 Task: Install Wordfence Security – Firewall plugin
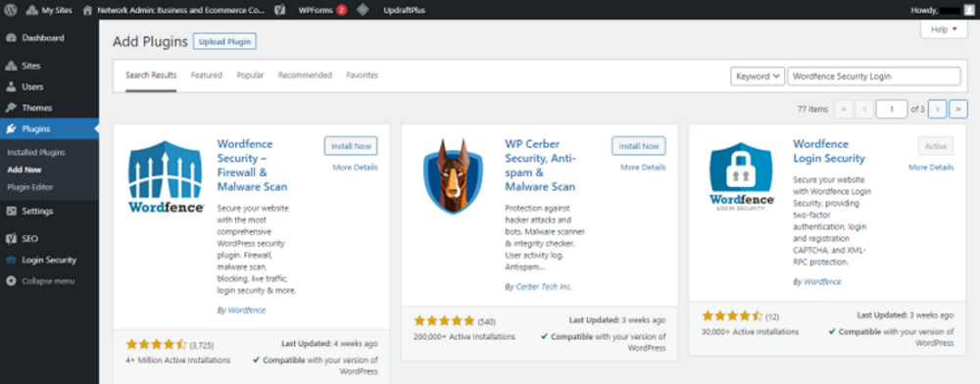point(351,146)
